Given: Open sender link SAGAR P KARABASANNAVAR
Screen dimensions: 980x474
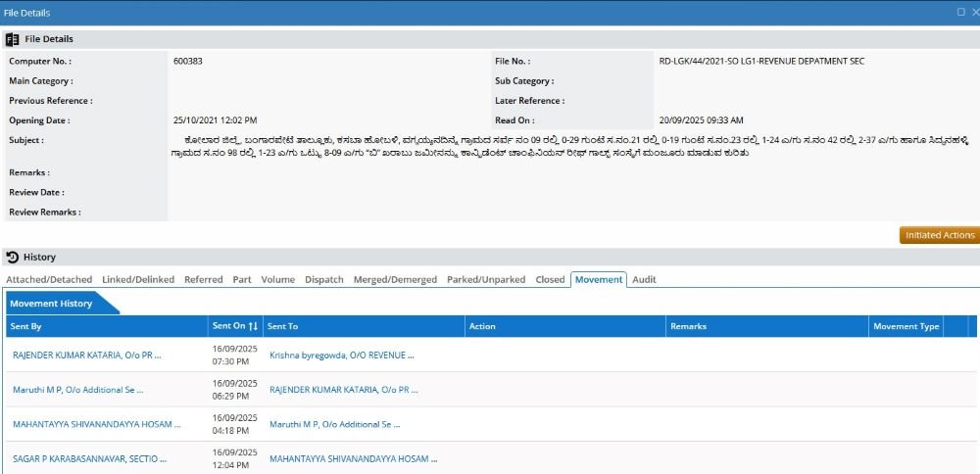Looking at the screenshot, I should point(87,458).
